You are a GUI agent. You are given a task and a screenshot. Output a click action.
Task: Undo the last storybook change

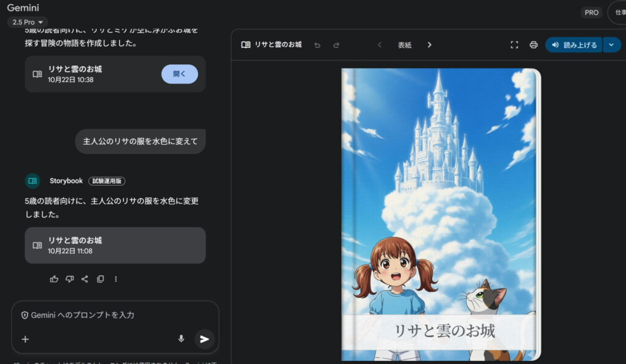point(317,45)
